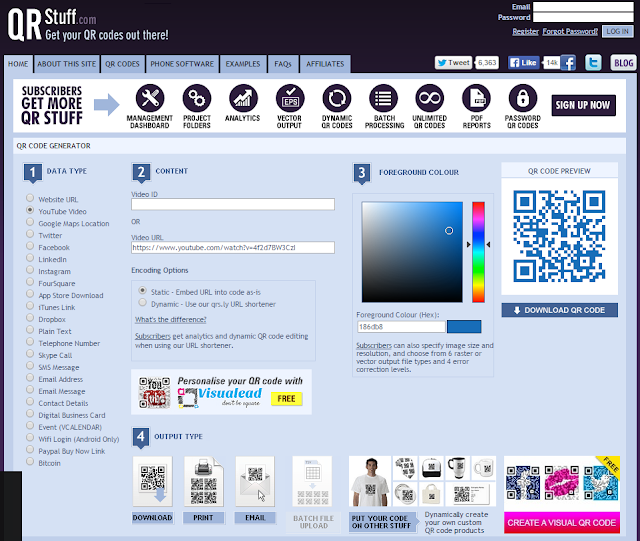The width and height of the screenshot is (640, 541).
Task: Select the Dropbox data type
Action: [x=30, y=318]
